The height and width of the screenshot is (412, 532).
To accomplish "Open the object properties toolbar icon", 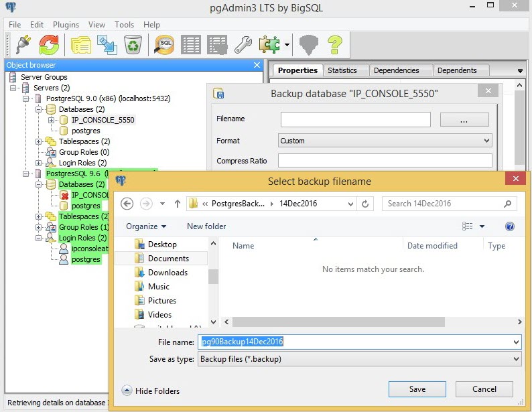I will coord(81,45).
